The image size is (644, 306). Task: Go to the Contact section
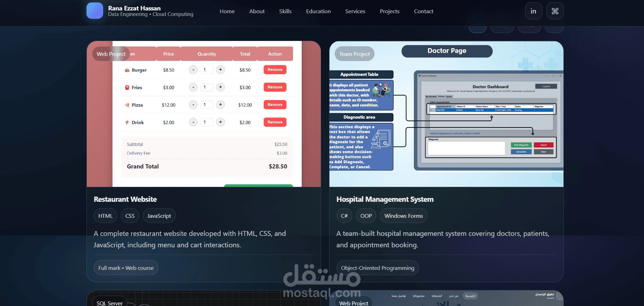click(x=424, y=11)
